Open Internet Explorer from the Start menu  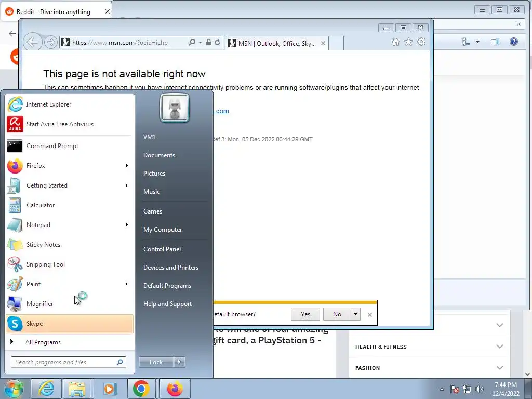[x=70, y=104]
